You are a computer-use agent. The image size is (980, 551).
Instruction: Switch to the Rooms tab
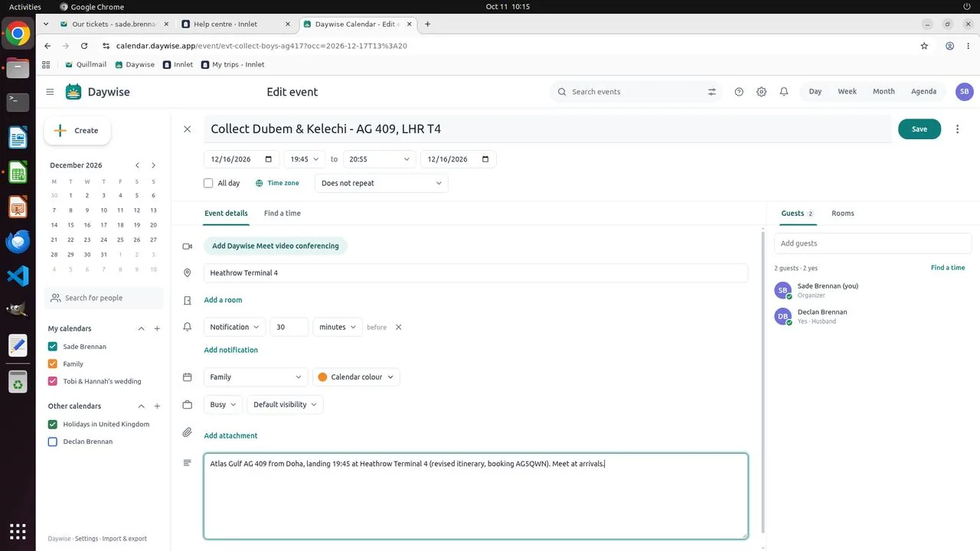click(x=843, y=214)
